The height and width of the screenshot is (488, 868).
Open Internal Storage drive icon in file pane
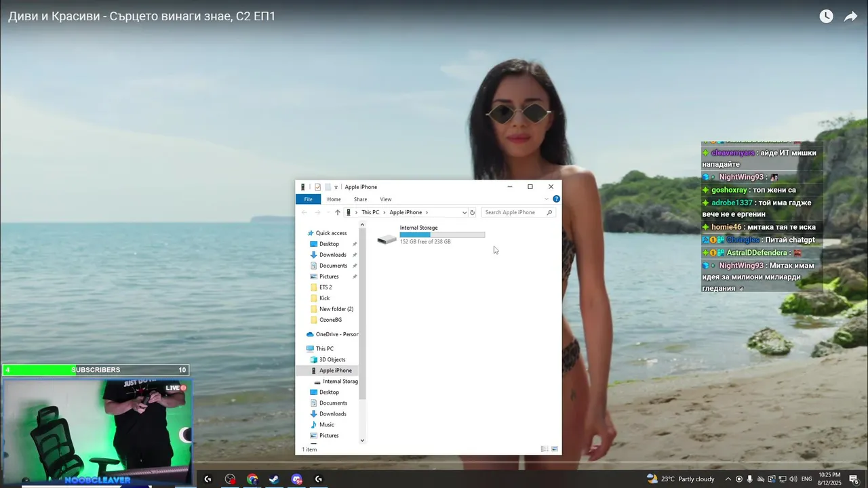click(387, 239)
